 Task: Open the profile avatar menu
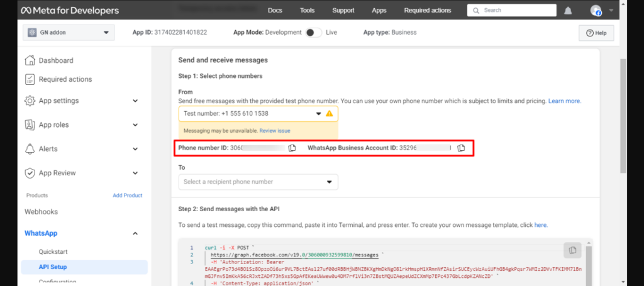pyautogui.click(x=596, y=11)
